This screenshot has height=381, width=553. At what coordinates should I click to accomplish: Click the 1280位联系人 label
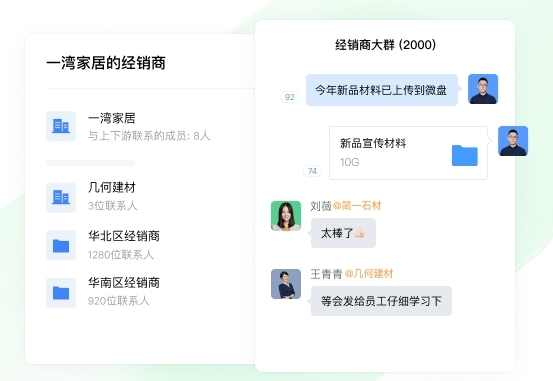click(x=121, y=254)
